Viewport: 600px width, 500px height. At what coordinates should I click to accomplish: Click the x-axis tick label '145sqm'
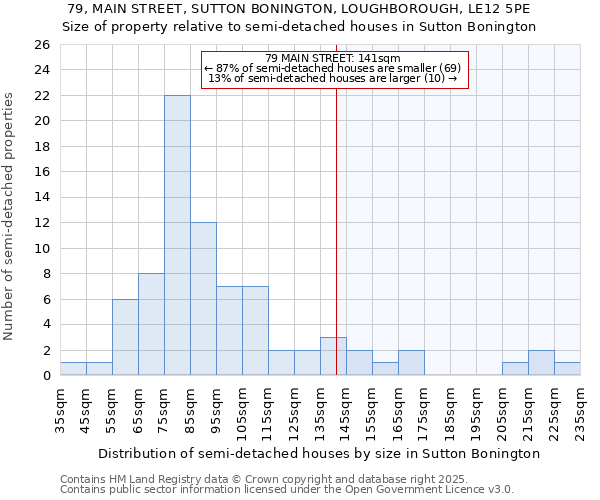click(346, 415)
